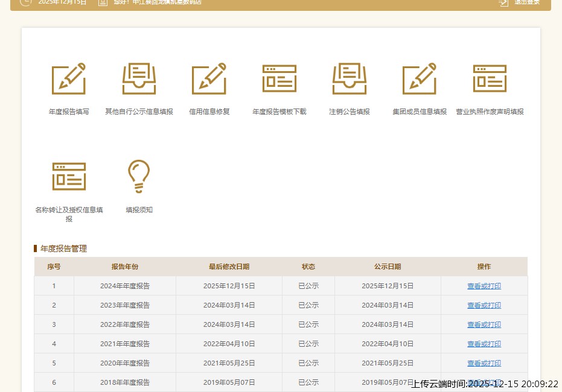Select the 年度报告模板下载 icon
Viewport: 562px width, 392px height.
(x=279, y=79)
